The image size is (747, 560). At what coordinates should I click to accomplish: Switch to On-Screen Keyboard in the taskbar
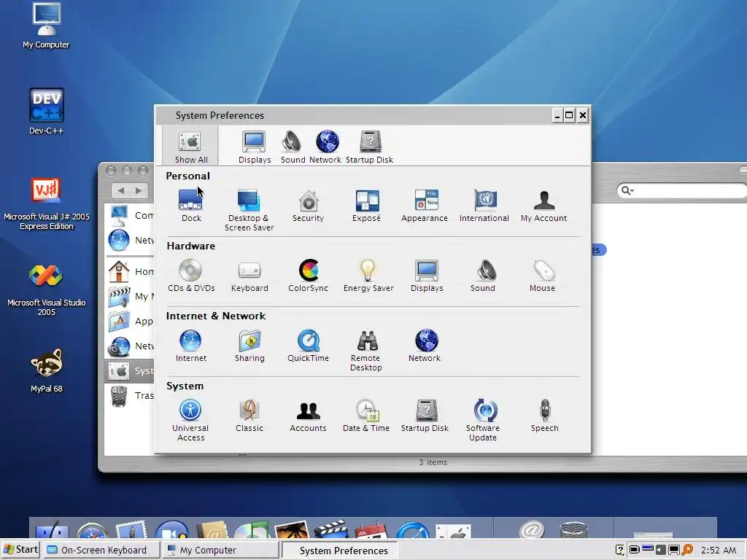(x=102, y=550)
